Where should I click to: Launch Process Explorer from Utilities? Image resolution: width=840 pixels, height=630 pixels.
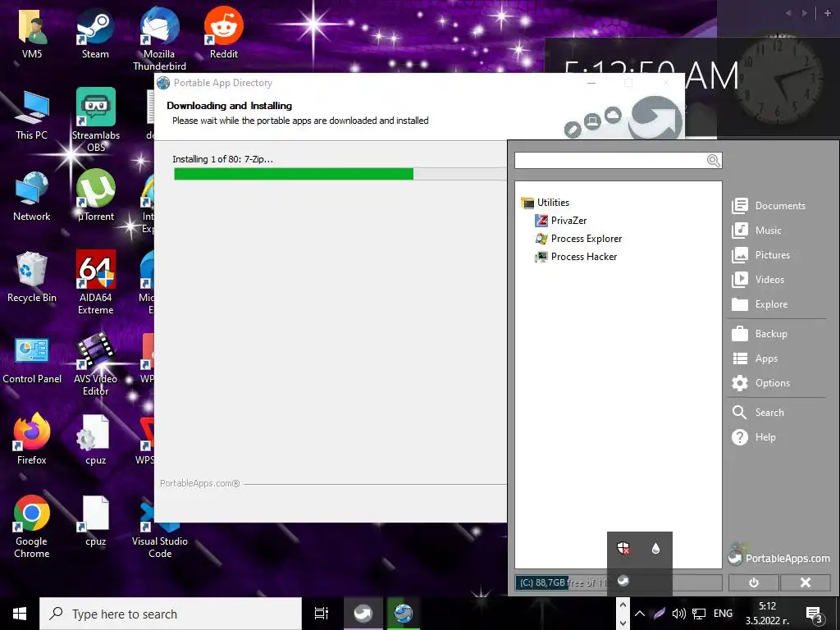578,239
